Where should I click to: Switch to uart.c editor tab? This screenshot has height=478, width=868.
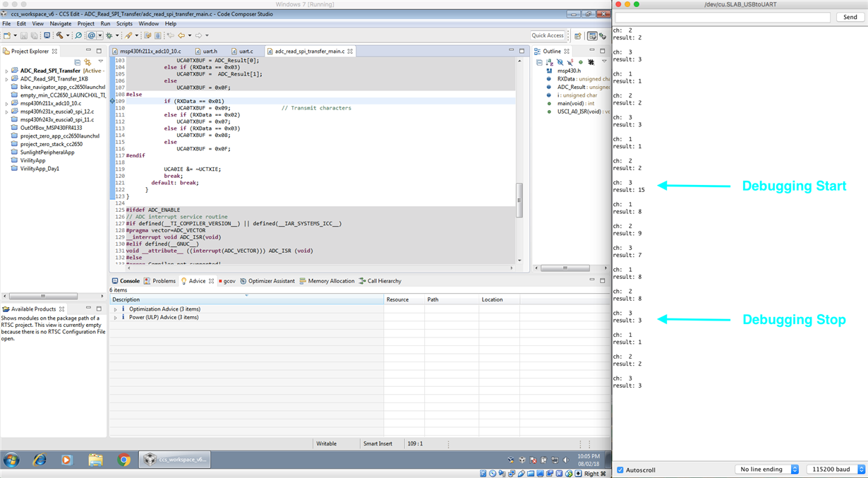coord(243,51)
